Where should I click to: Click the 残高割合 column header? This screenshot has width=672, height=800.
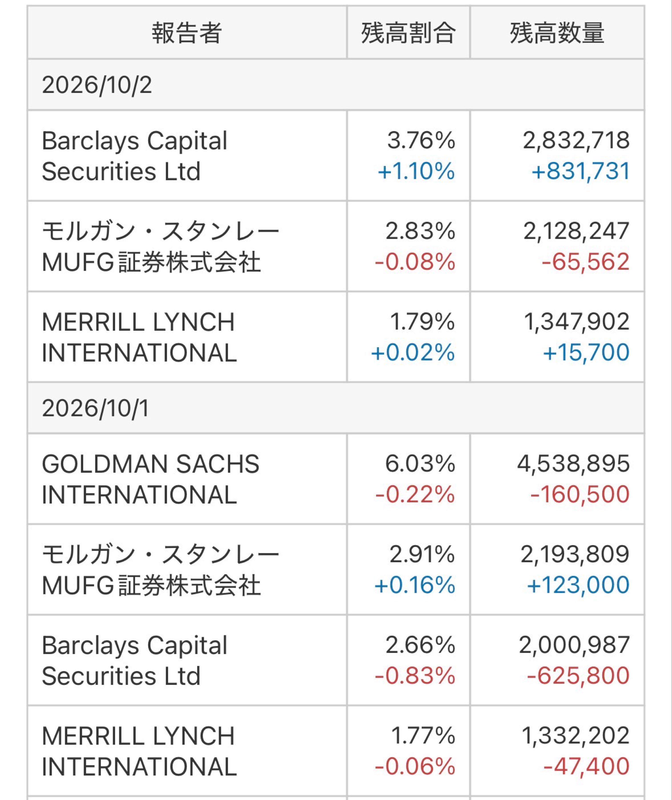point(408,33)
